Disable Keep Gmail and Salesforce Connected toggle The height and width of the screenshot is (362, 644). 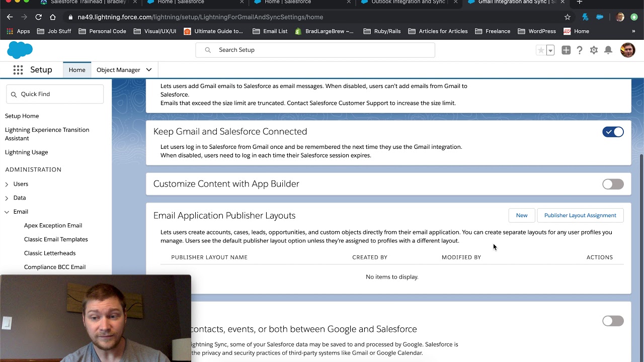613,132
